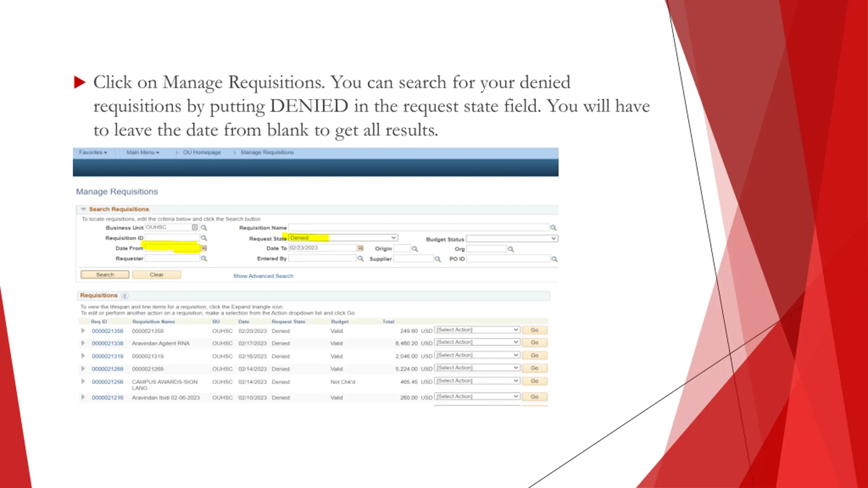Go to OU Homepage breadcrumb
868x488 pixels.
click(x=202, y=152)
